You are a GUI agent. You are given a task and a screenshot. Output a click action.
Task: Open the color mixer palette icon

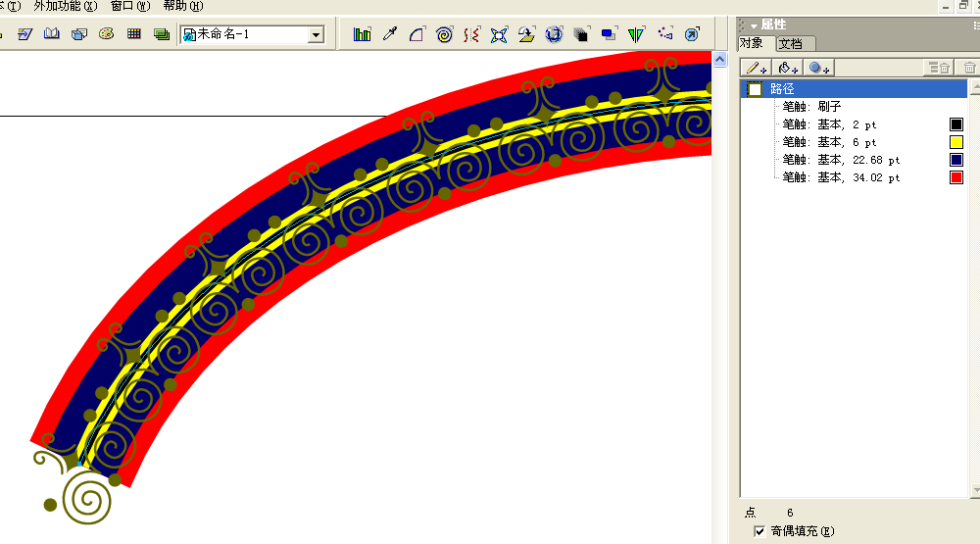point(106,33)
